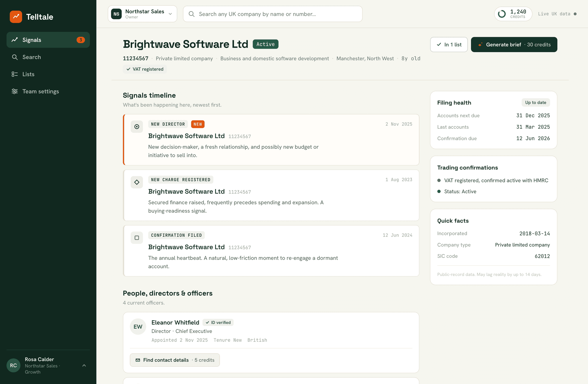Click the Last accounts 31 Mar 2025 value
The width and height of the screenshot is (588, 384).
[x=533, y=127]
